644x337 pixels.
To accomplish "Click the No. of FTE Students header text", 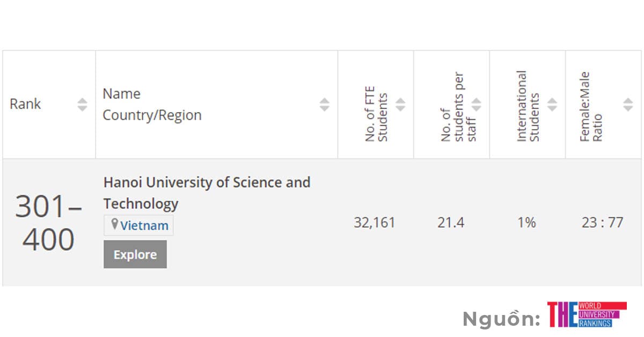I will 376,117.
